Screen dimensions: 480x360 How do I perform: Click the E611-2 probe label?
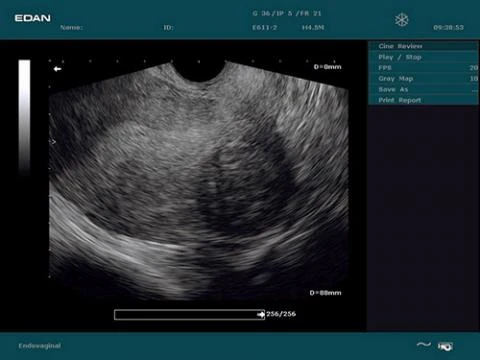(265, 28)
